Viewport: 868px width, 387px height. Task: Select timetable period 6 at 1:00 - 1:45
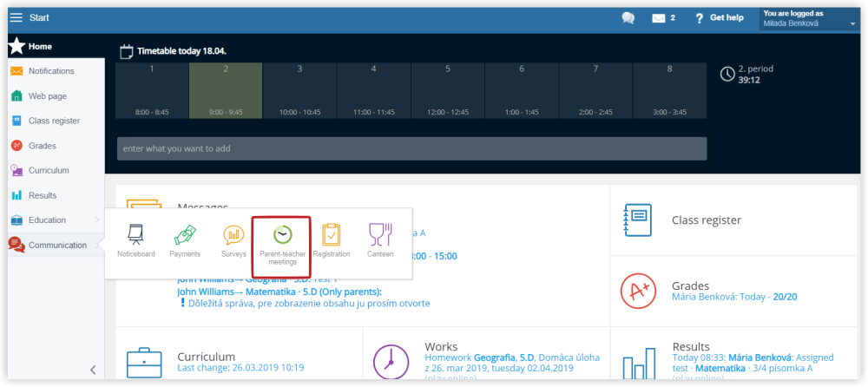point(522,90)
